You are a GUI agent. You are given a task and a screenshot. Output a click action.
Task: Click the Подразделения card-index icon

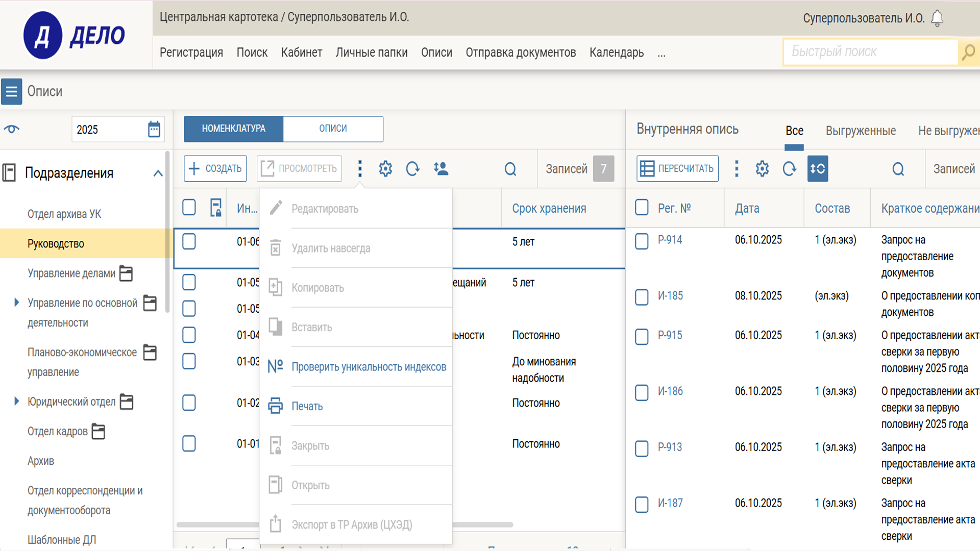coord(9,172)
